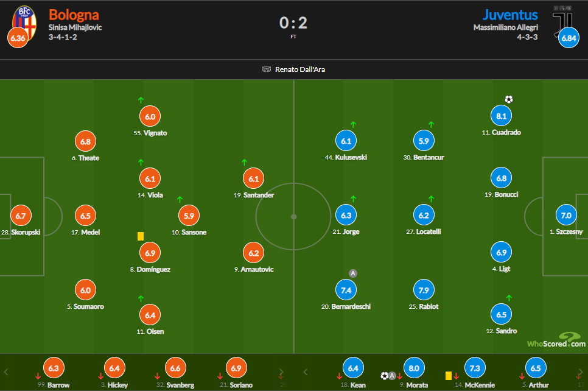Show previous Bologna substitutes with left chevron
This screenshot has height=391, width=588.
click(x=6, y=372)
